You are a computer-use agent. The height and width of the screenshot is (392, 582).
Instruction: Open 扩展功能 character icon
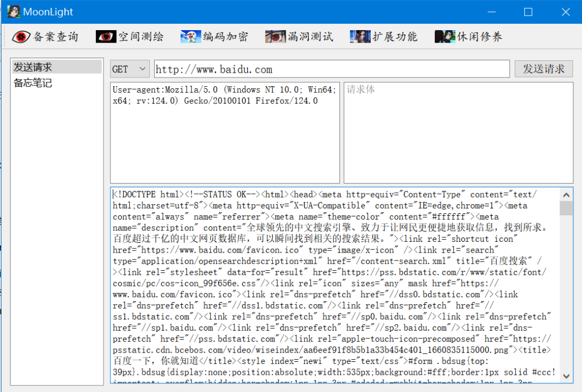(360, 37)
